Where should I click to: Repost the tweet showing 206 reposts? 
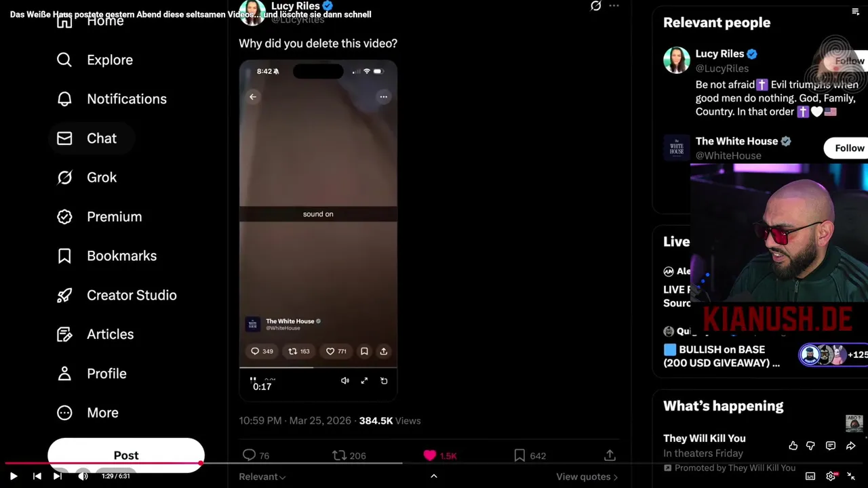click(339, 455)
